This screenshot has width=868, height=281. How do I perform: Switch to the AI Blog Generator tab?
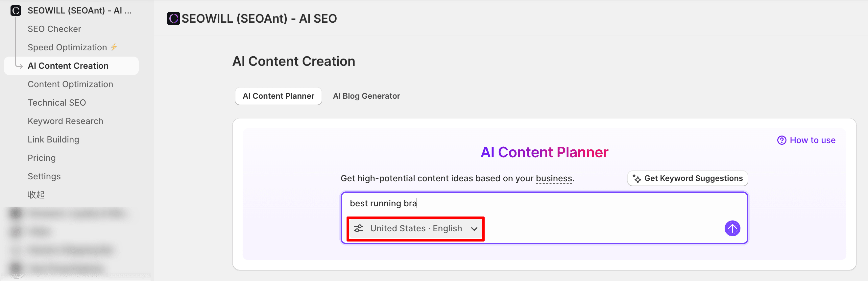pyautogui.click(x=366, y=96)
